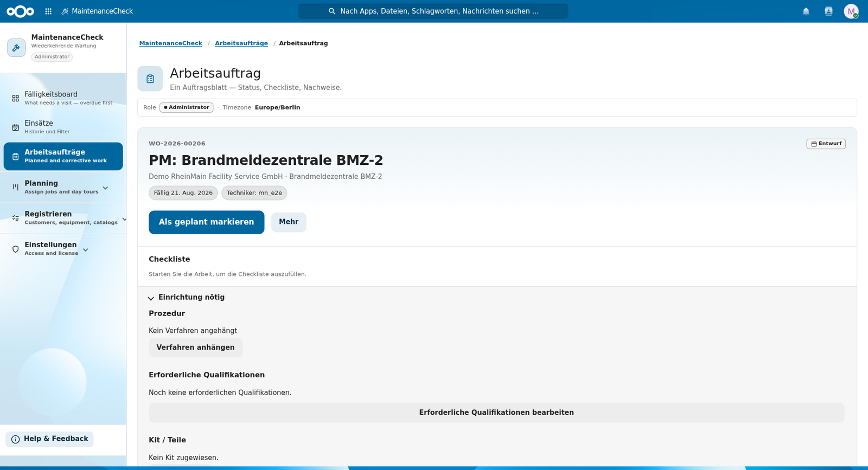Focus the unified search field
868x470 pixels.
click(x=433, y=11)
